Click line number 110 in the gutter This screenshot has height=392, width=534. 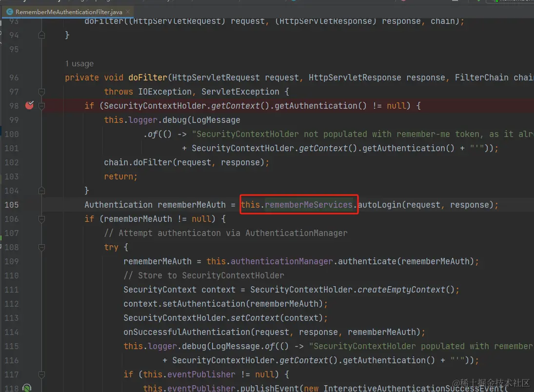[12, 275]
